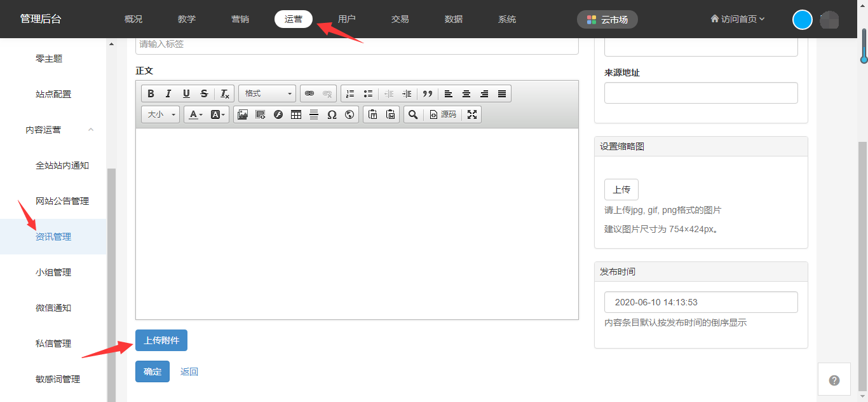
Task: Collapse the 内容运营 sidebar section
Action: pos(90,130)
